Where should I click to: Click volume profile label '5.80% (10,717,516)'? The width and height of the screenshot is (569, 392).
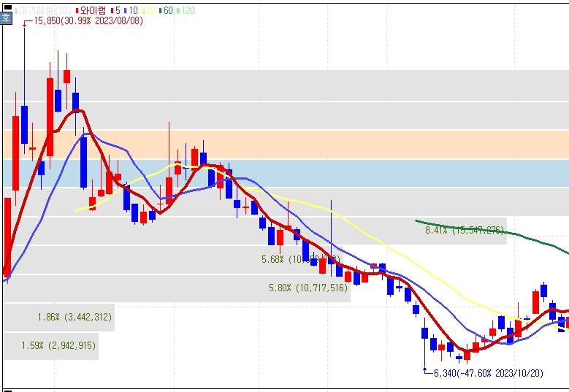[308, 288]
